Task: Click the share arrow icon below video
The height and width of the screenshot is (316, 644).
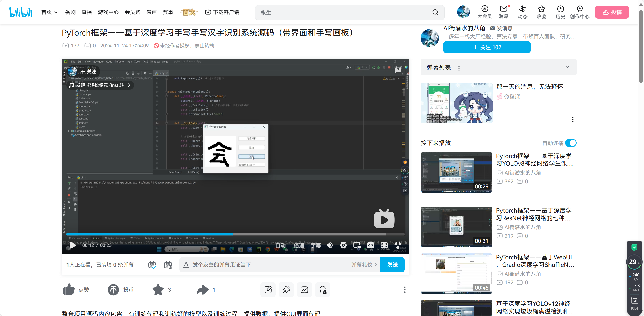Action: [x=203, y=289]
